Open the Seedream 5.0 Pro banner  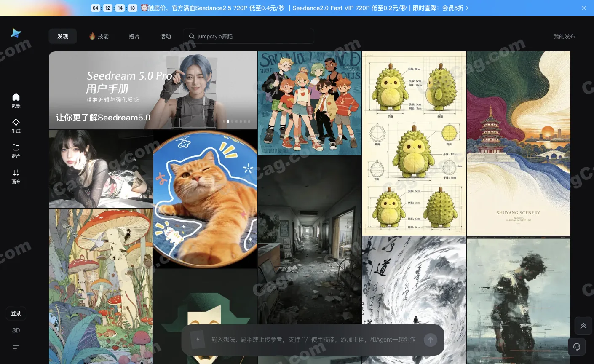pos(153,90)
